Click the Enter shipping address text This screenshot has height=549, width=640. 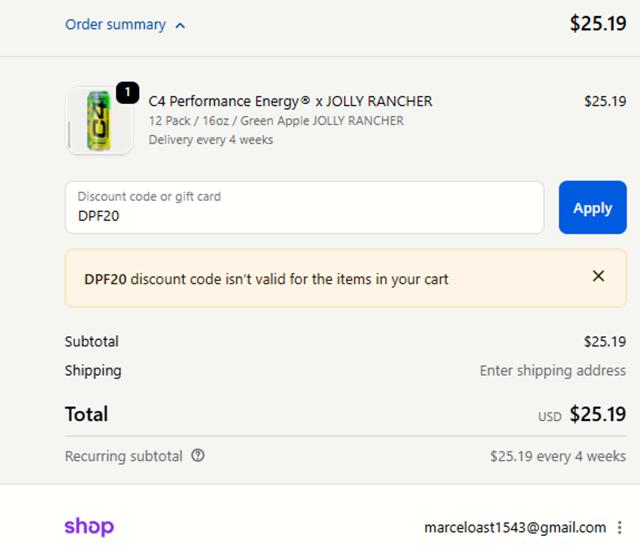click(x=552, y=370)
